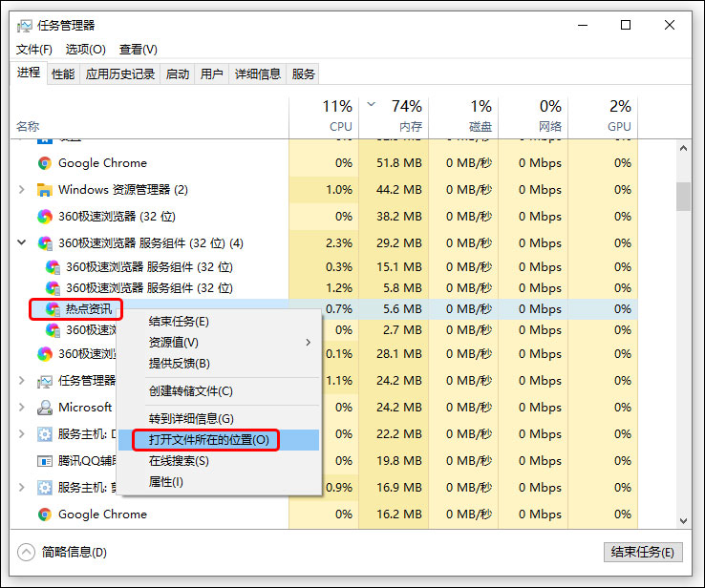Choose 提供反馈(B) in context menu
This screenshot has width=705, height=588.
coord(221,364)
